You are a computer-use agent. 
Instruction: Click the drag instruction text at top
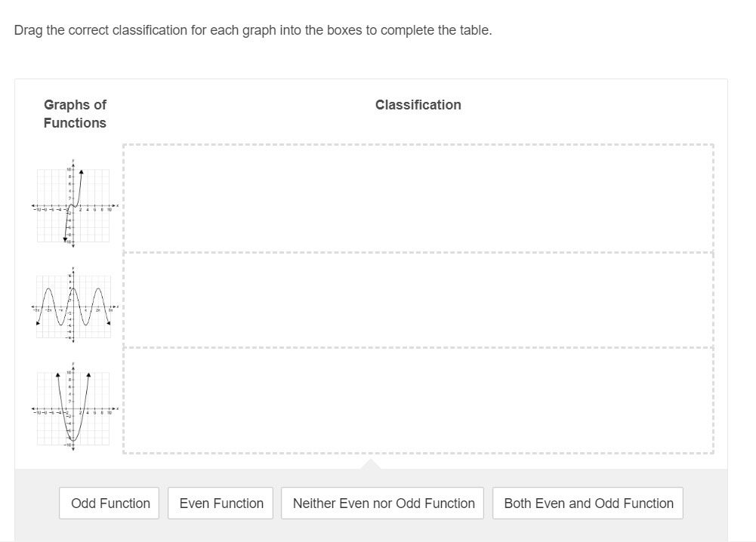253,30
